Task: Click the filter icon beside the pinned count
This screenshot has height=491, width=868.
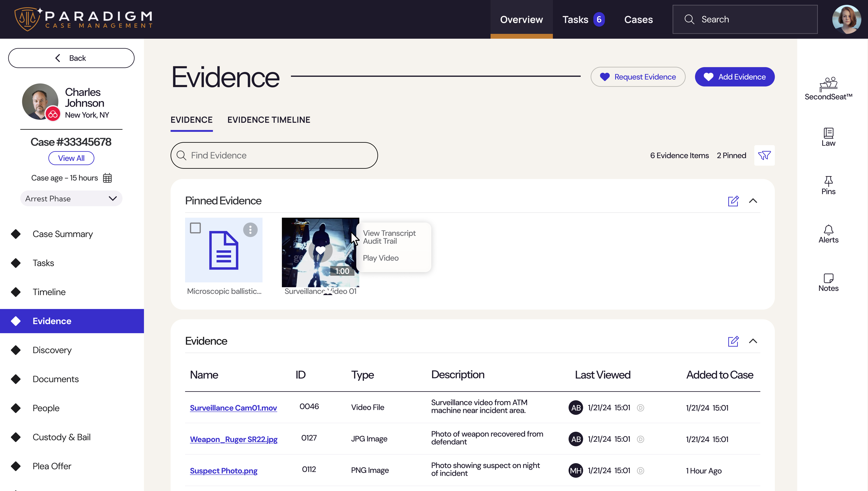Action: pyautogui.click(x=764, y=155)
